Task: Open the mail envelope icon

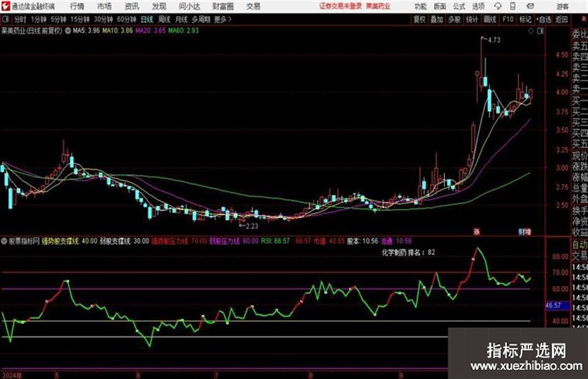Action: tap(530, 6)
